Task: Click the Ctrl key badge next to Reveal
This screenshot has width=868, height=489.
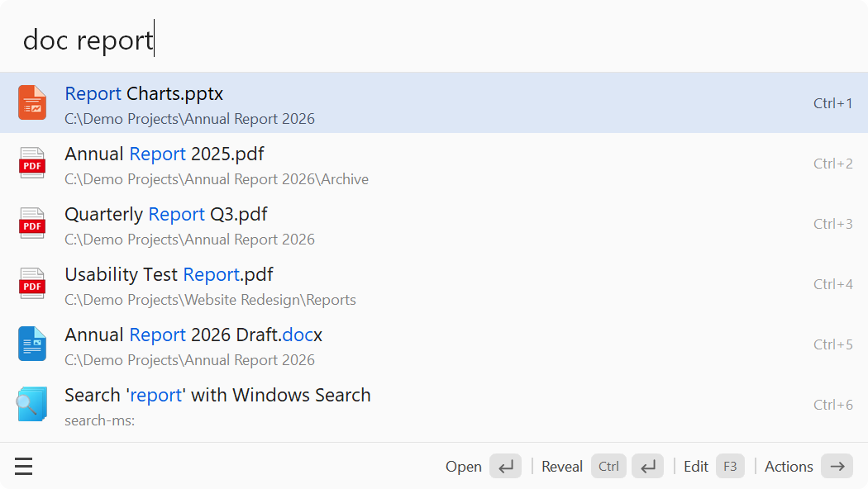Action: point(608,467)
